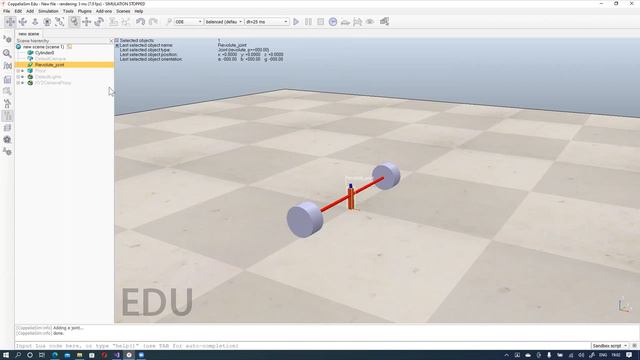Collapse the Selected objects info overlay

[116, 40]
